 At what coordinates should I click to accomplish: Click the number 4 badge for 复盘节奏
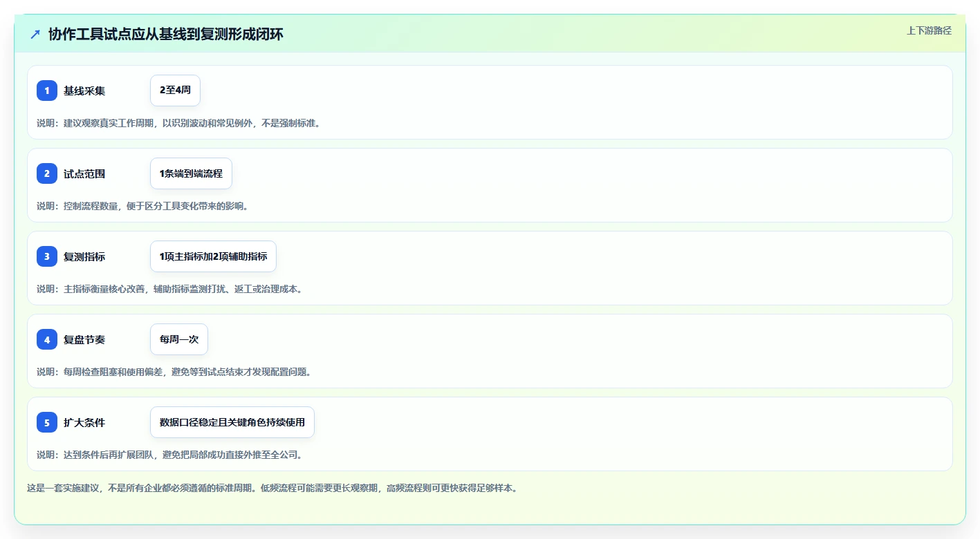[x=47, y=339]
